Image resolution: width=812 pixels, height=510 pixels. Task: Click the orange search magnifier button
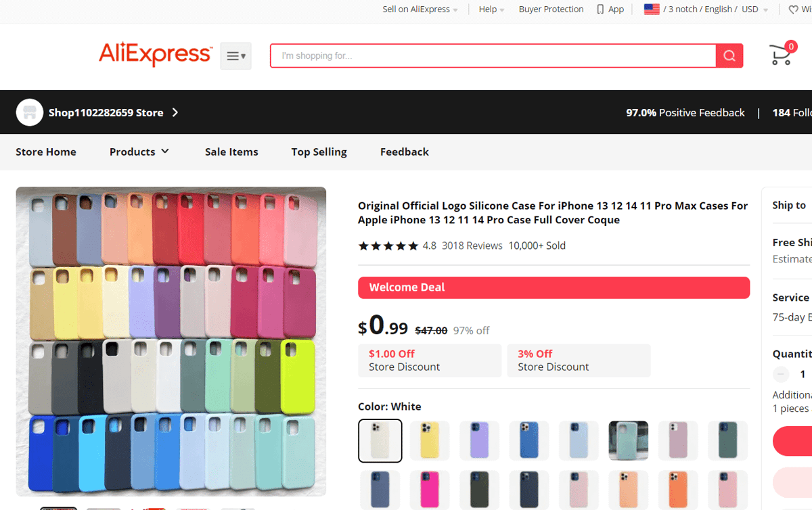(729, 55)
